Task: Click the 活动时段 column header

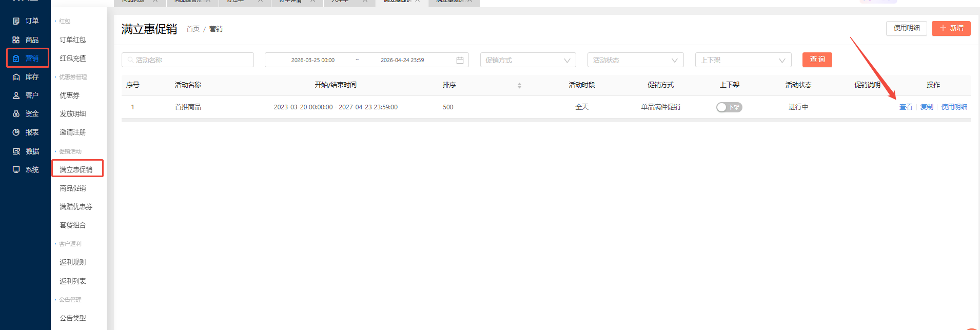Action: (x=582, y=85)
